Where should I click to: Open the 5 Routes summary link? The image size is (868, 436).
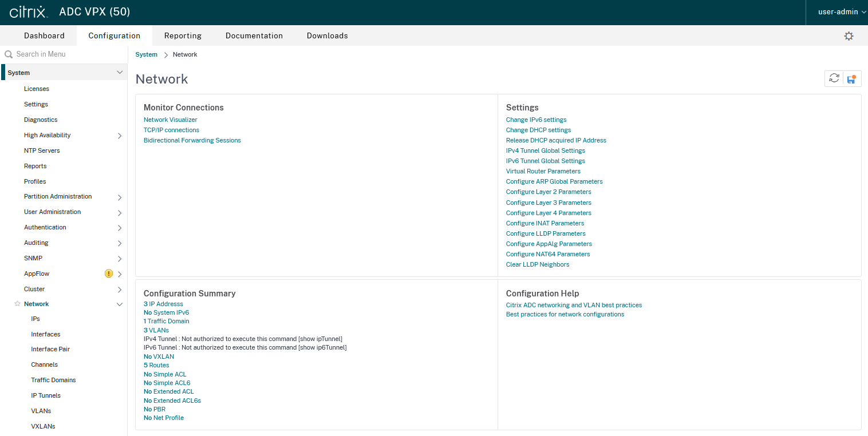click(156, 365)
